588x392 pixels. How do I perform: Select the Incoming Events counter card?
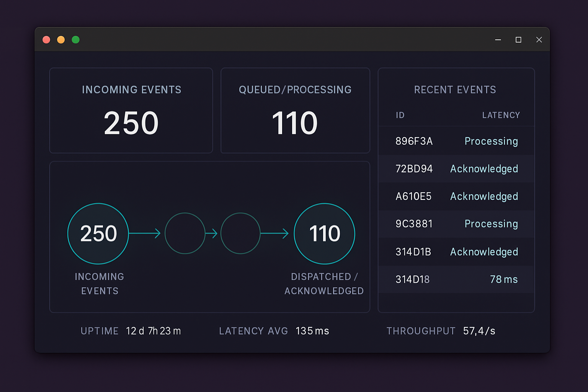click(131, 111)
